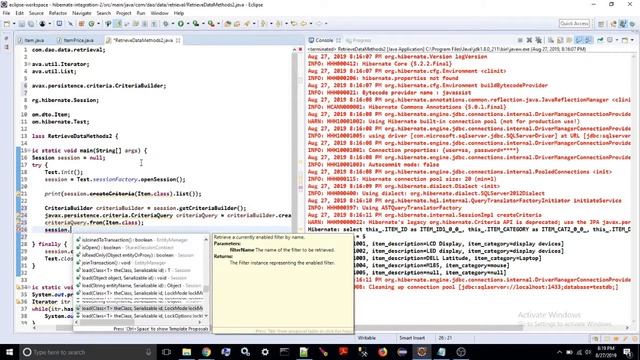Open the File menu
This screenshot has height=360, width=640.
pyautogui.click(x=6, y=13)
